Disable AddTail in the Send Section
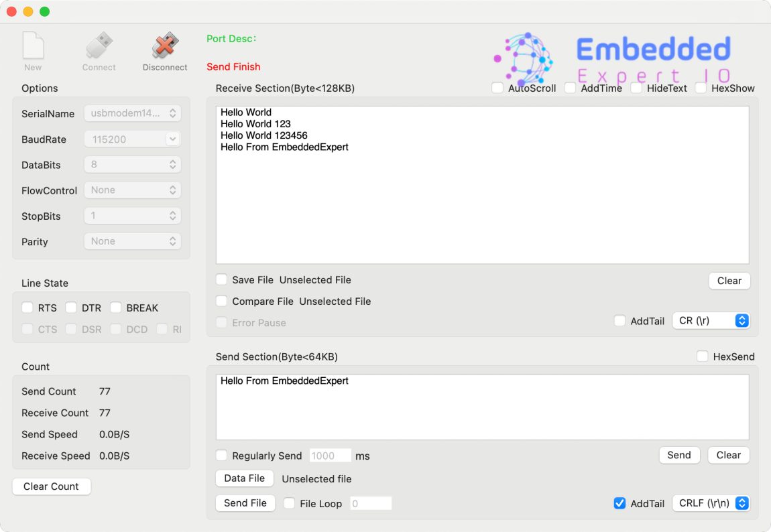The height and width of the screenshot is (532, 771). pos(619,503)
